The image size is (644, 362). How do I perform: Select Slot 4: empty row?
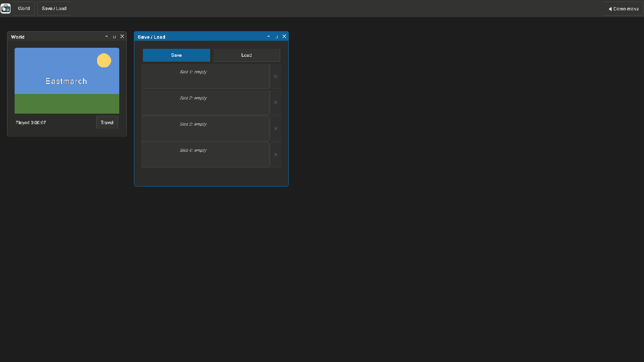[x=205, y=155]
